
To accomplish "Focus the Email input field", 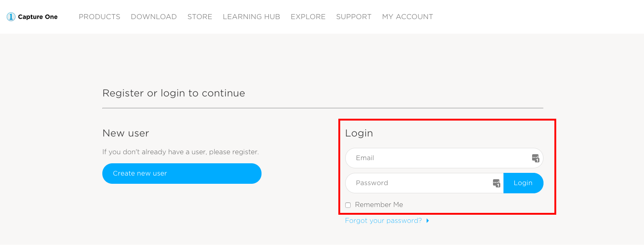I will [444, 158].
